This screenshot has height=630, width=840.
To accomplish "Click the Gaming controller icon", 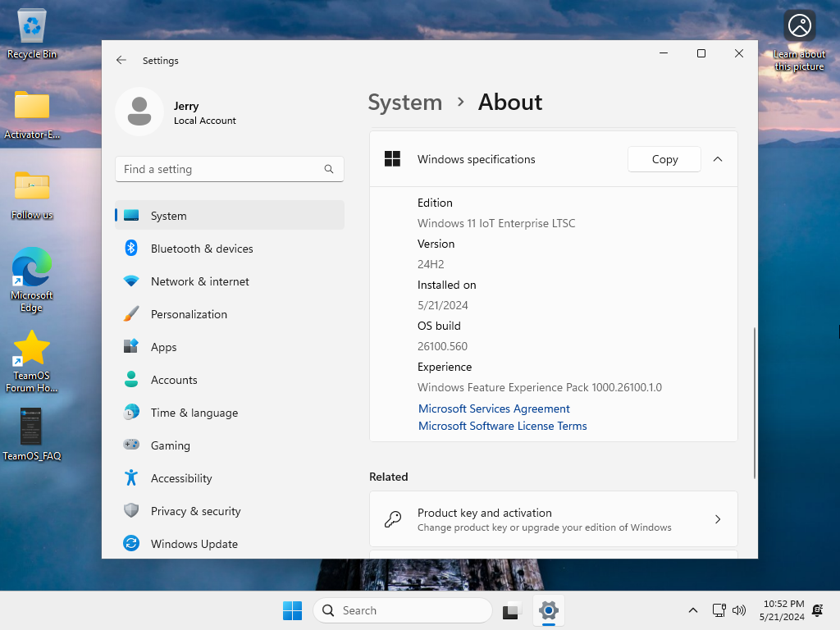I will (x=131, y=445).
